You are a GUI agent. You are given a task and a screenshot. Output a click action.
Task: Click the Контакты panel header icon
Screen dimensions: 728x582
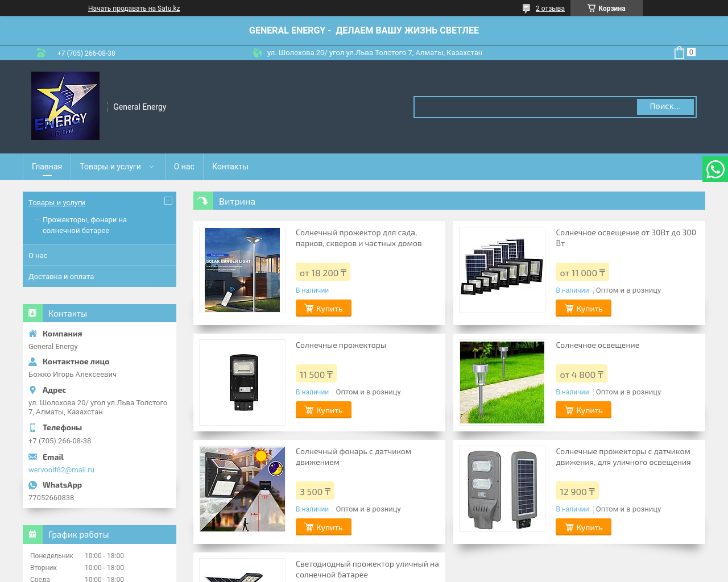click(x=32, y=313)
